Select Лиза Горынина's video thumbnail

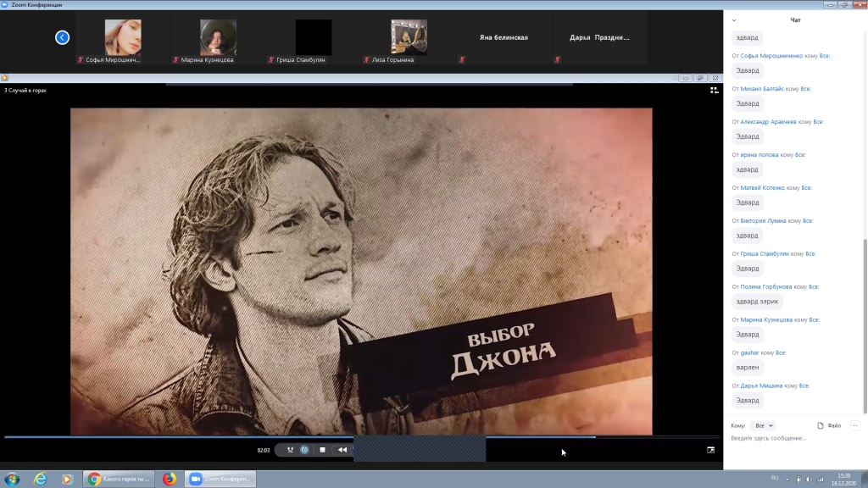(x=409, y=37)
